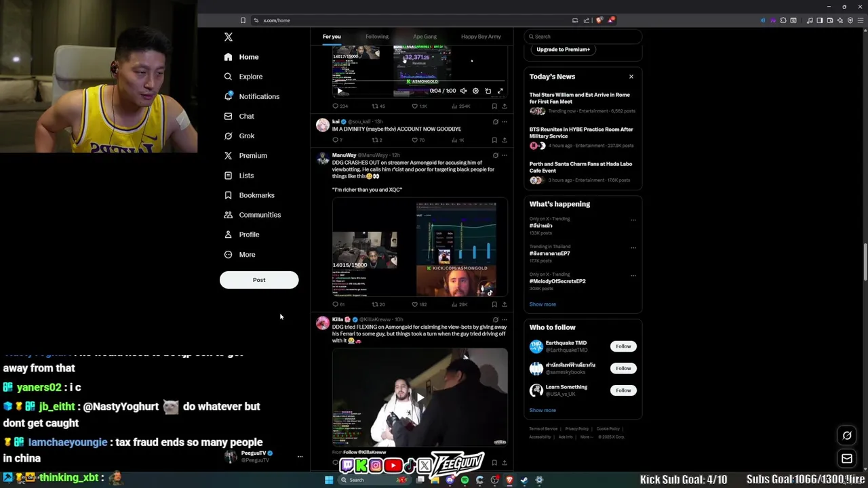Open Premium in X sidebar
This screenshot has height=488, width=868.
tap(245, 155)
